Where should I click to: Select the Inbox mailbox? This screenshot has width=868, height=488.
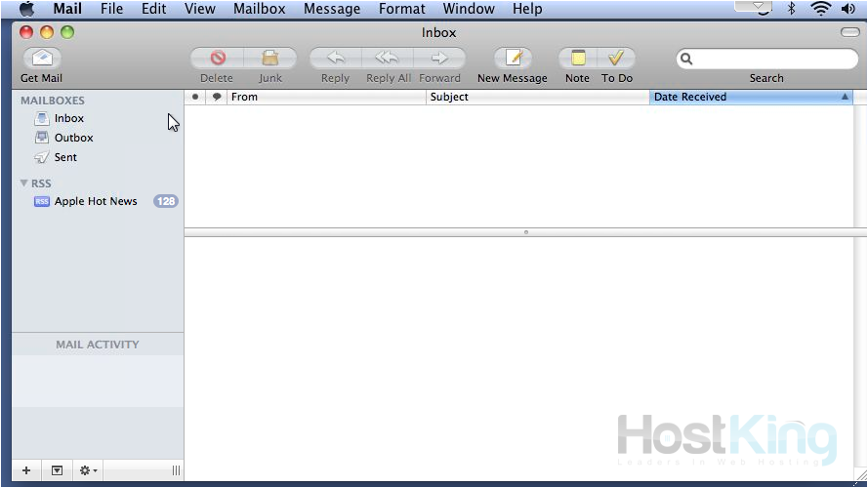click(x=69, y=118)
